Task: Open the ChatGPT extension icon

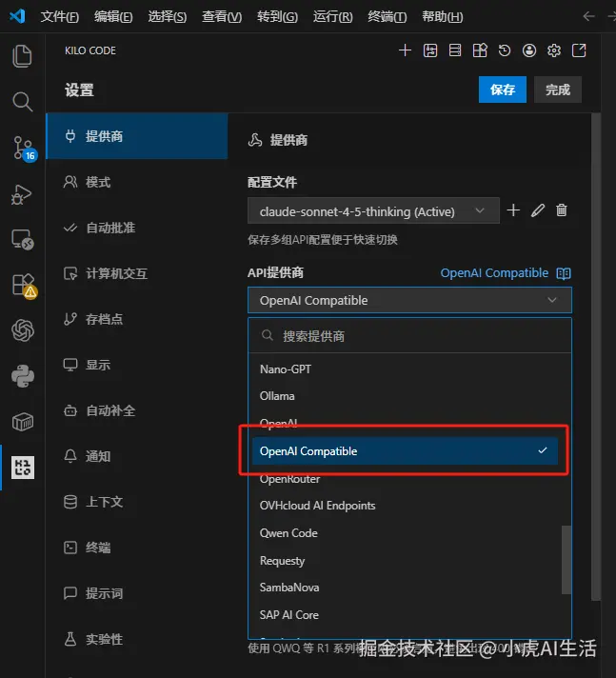Action: (23, 330)
